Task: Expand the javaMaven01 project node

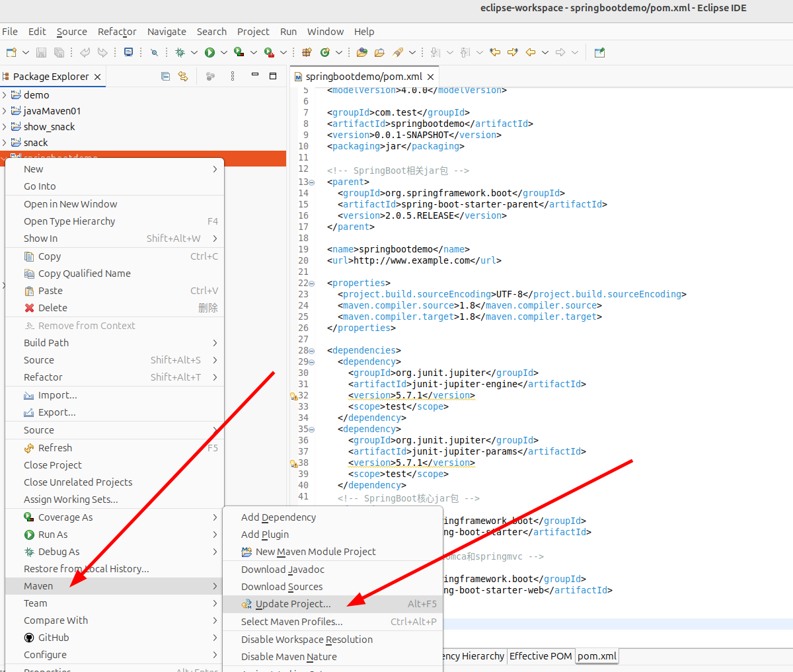Action: pyautogui.click(x=4, y=111)
